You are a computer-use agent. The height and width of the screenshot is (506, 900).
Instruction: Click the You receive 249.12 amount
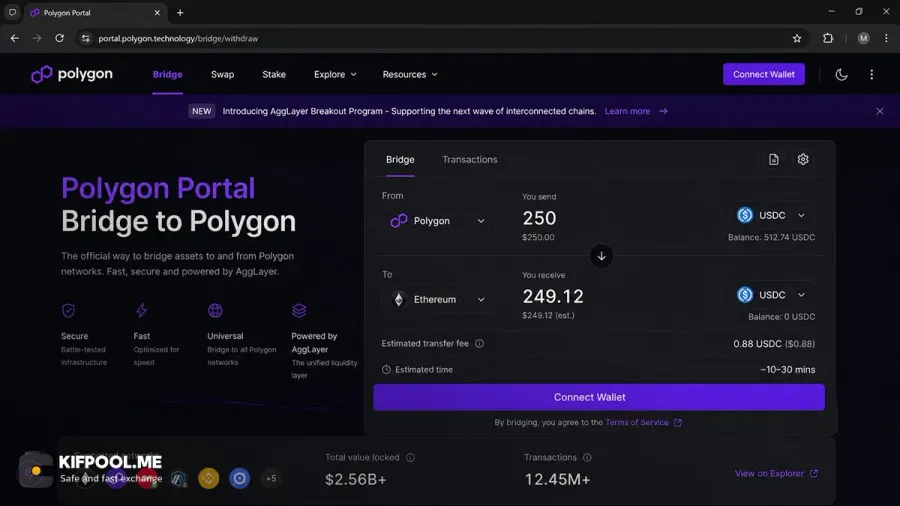coord(552,296)
